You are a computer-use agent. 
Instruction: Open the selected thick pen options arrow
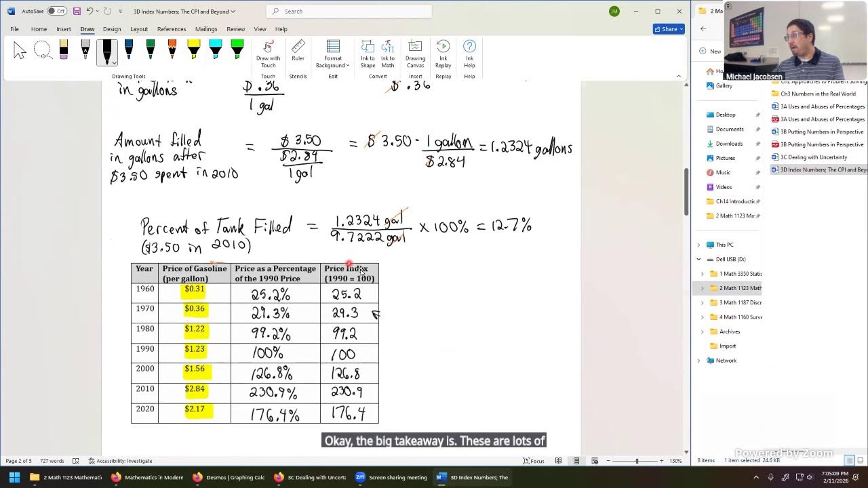(114, 62)
